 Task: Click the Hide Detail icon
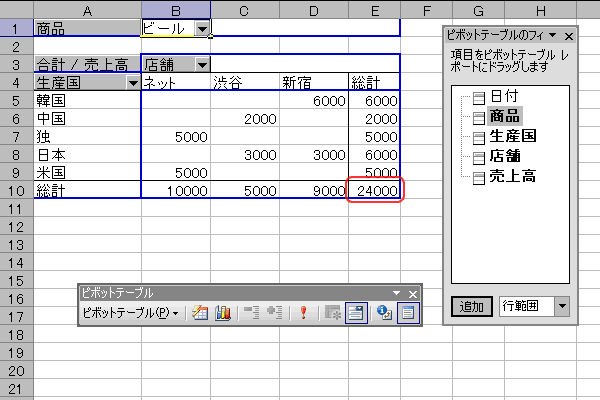251,313
